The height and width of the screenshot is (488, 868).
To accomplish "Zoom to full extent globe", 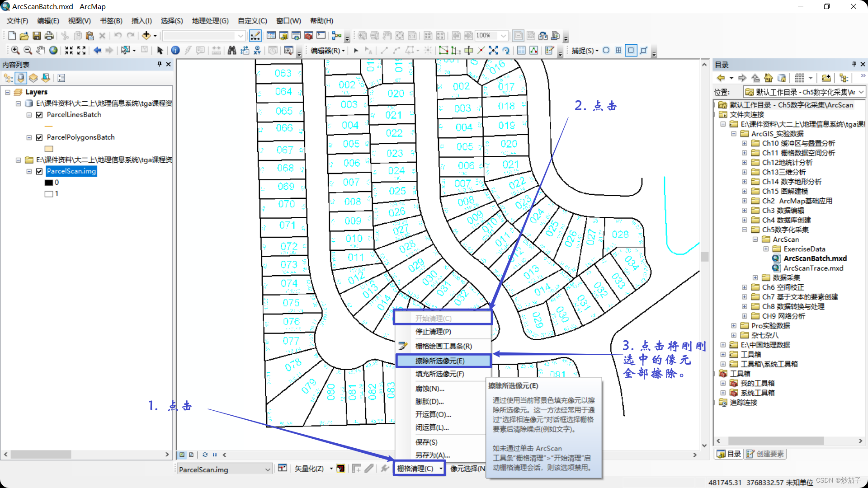I will pyautogui.click(x=53, y=50).
